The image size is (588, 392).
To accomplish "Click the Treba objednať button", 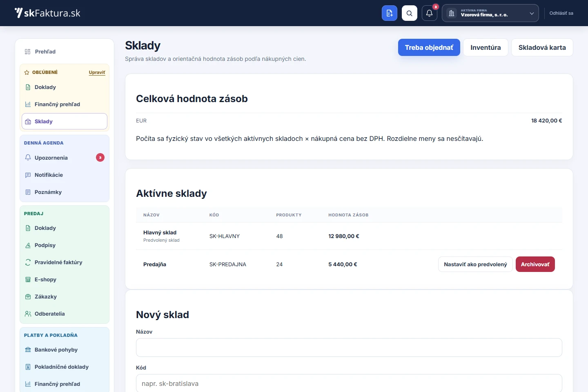I will [x=429, y=47].
